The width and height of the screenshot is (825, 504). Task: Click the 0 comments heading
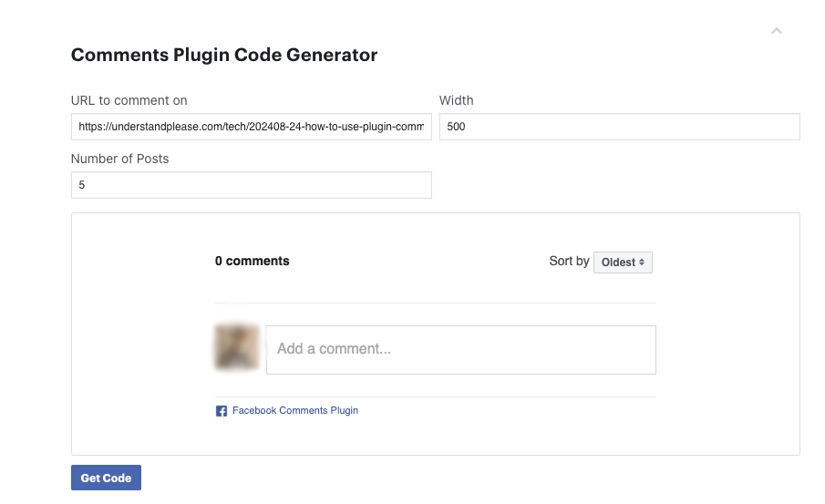point(252,261)
